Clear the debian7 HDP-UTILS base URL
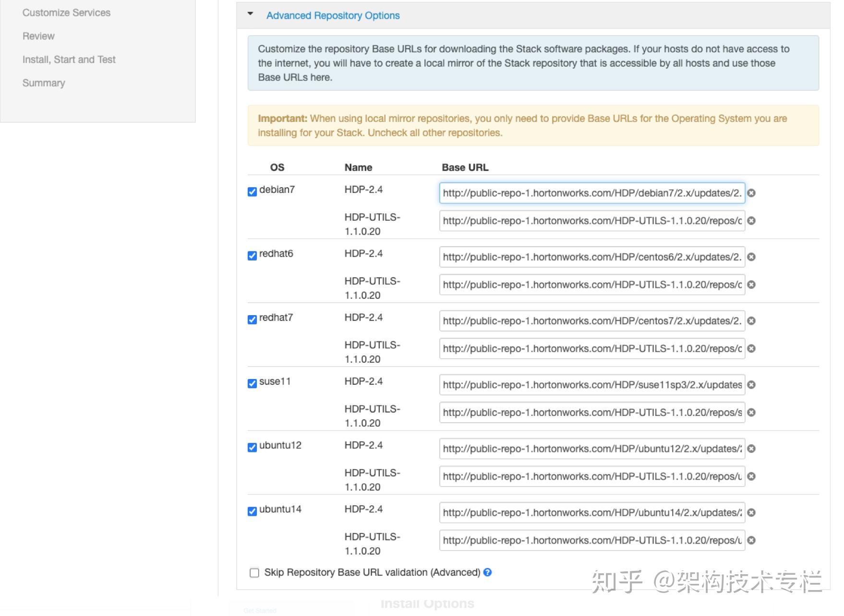Screen dimensions: 844x616 click(751, 221)
